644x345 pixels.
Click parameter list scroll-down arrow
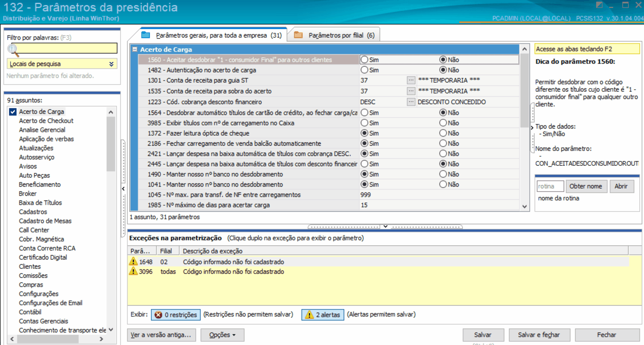click(x=524, y=206)
